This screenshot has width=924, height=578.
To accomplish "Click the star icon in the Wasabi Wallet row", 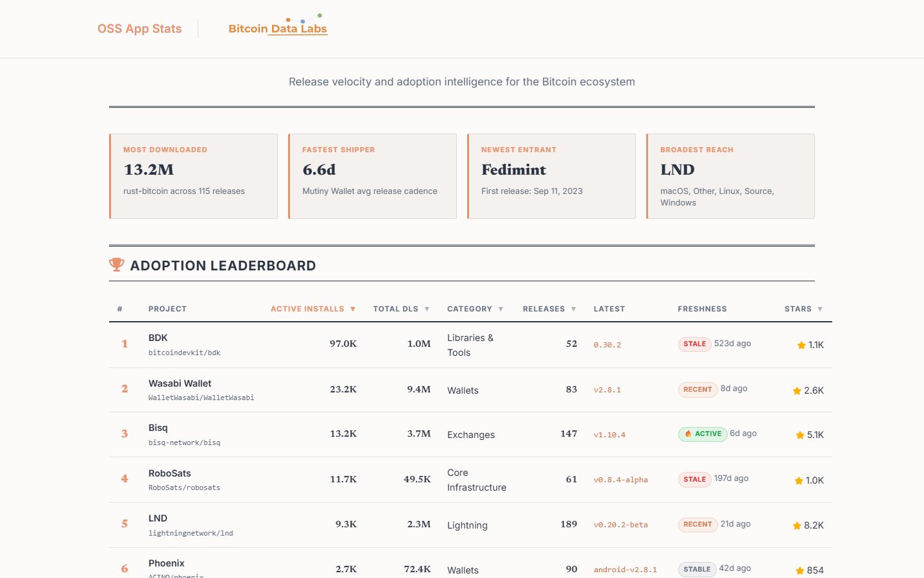I will tap(797, 390).
